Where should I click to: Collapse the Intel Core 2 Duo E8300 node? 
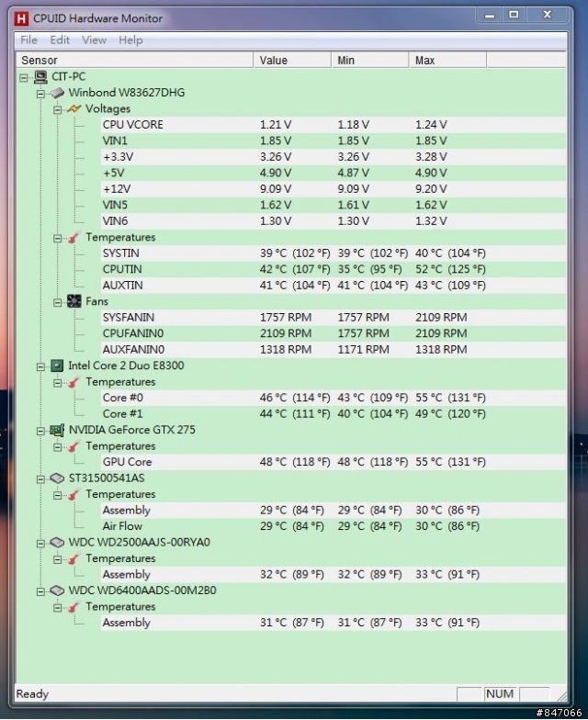pyautogui.click(x=40, y=367)
